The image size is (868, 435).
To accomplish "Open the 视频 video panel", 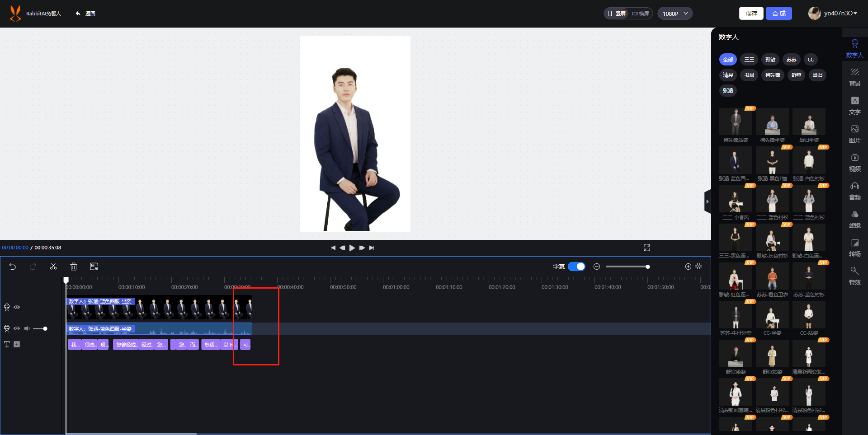I will point(854,163).
